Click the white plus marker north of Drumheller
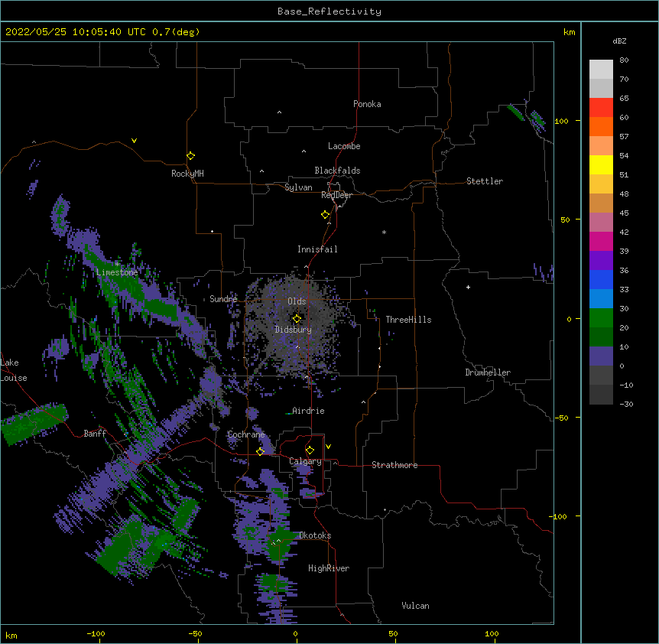Screen dimensions: 659x644 tap(468, 287)
